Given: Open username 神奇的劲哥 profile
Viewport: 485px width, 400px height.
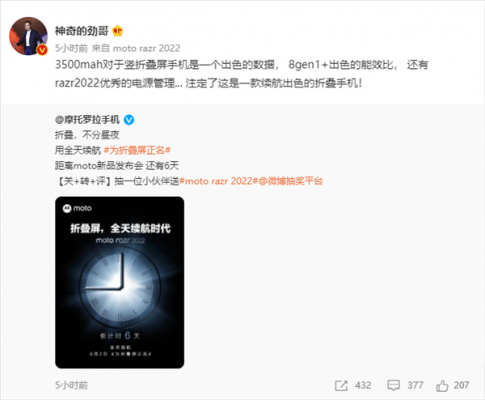Looking at the screenshot, I should coord(82,31).
